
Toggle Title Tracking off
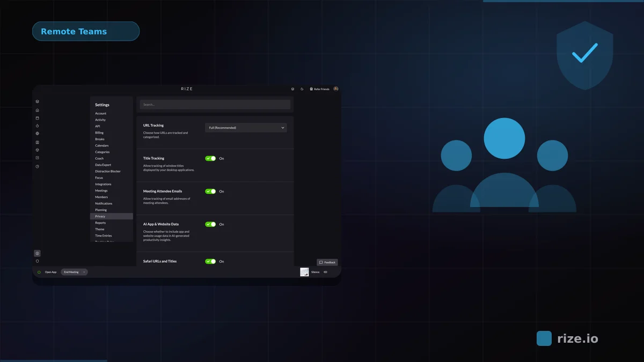point(211,158)
